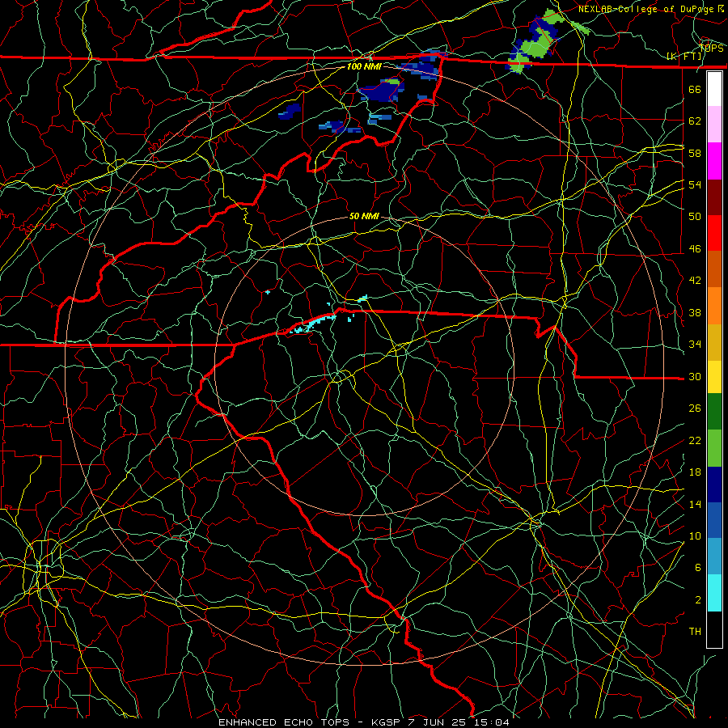
Task: Click the light blue legend band
Action: point(714,557)
